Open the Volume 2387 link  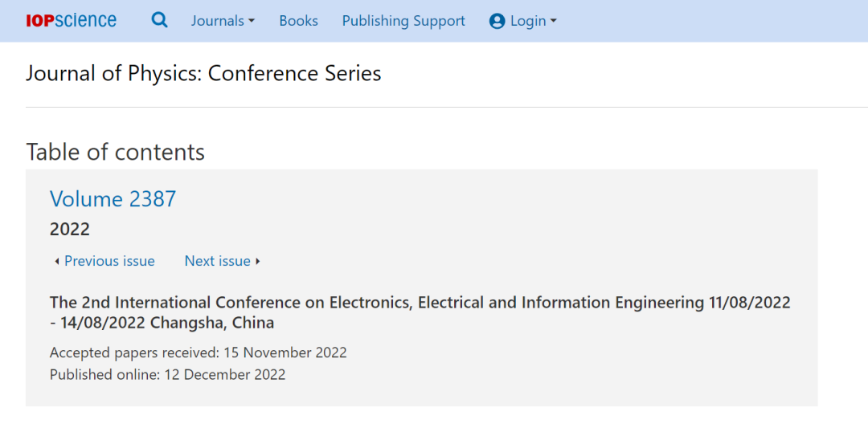tap(113, 199)
